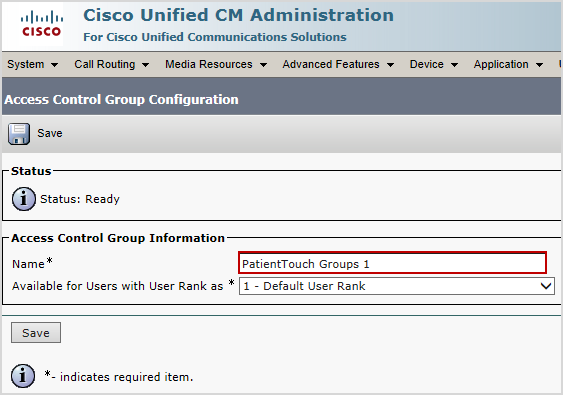Click the System menu arrow icon
Image resolution: width=563 pixels, height=395 pixels.
[55, 65]
